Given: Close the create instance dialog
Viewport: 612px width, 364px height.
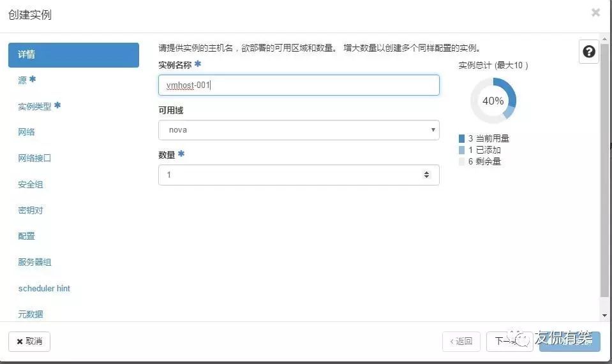Looking at the screenshot, I should coord(595,12).
